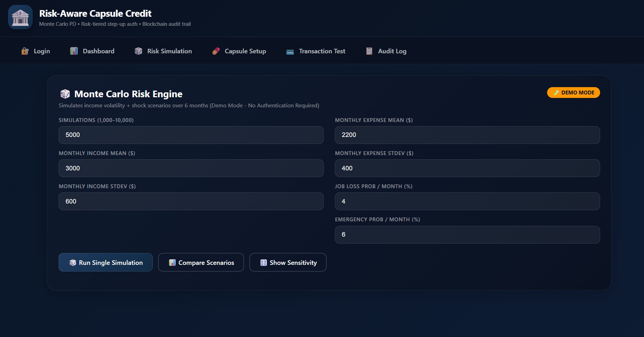Screen dimensions: 644x337
Task: Open the Dashboard tab
Action: coord(98,51)
